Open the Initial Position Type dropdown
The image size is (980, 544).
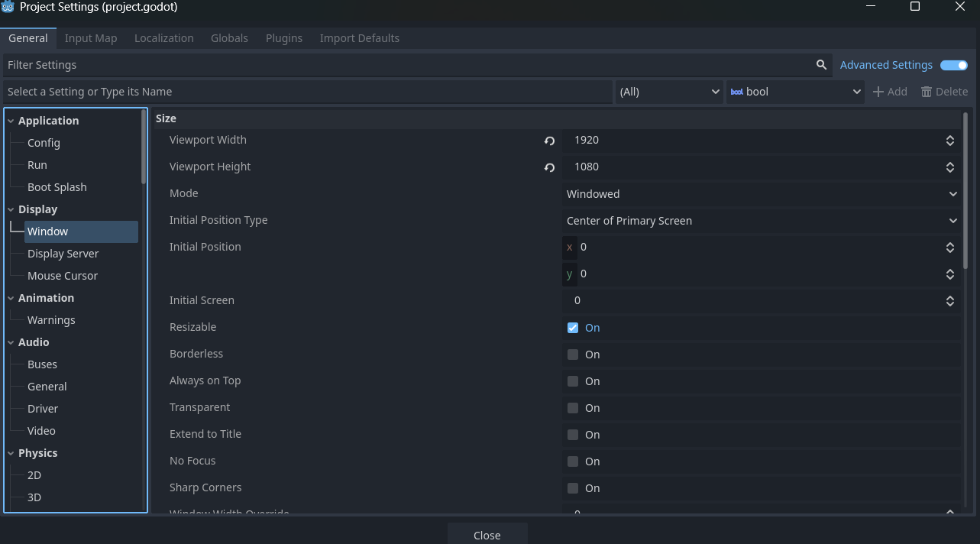761,221
